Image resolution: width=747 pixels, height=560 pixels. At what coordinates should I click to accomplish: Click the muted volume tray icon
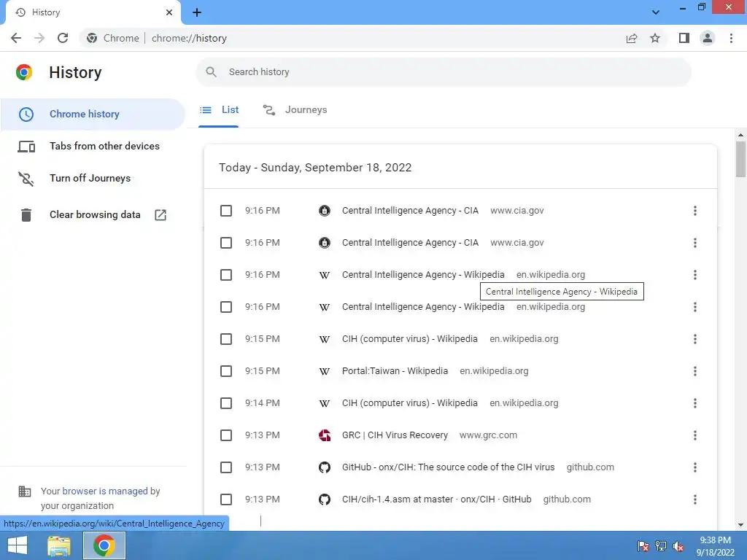(678, 546)
